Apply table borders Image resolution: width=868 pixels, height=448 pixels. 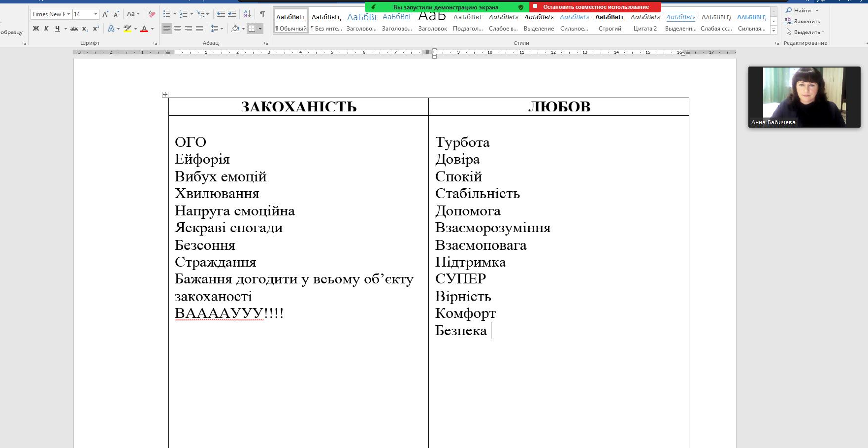click(x=252, y=29)
